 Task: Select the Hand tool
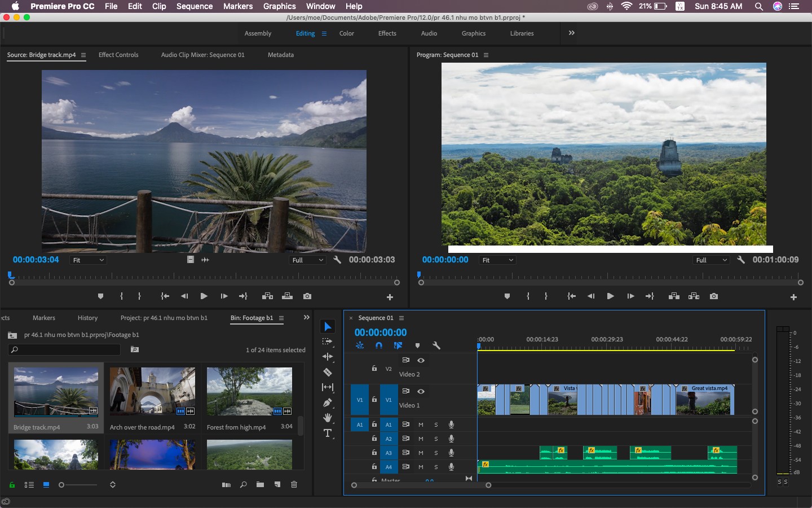point(328,418)
